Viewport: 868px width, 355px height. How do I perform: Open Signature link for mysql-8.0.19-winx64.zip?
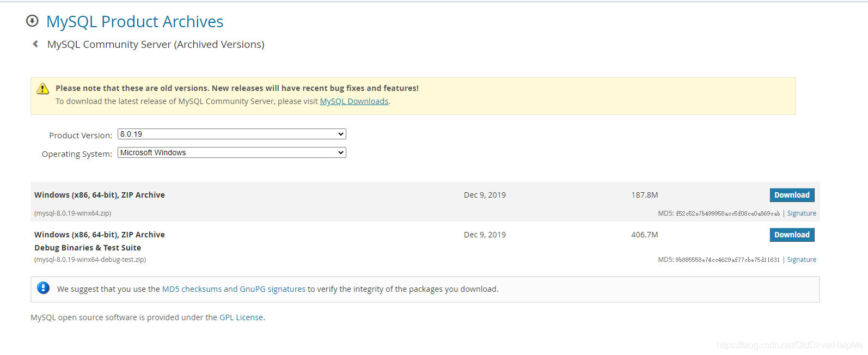pos(802,213)
